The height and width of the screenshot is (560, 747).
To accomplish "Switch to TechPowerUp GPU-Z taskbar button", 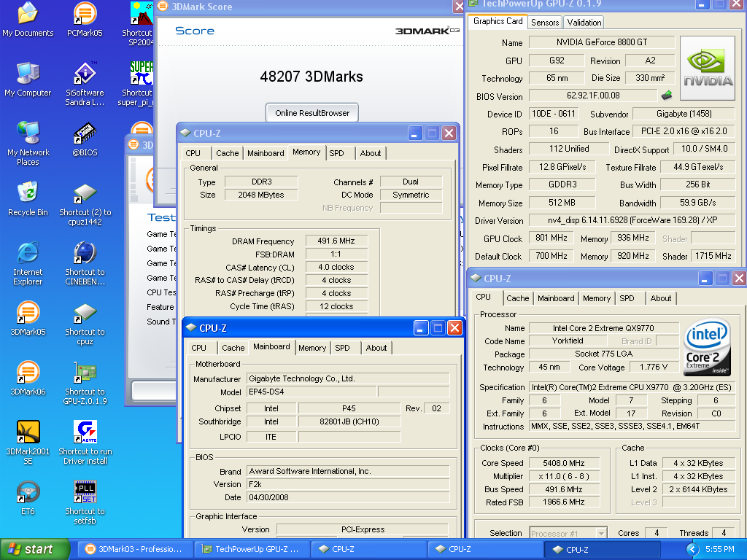I will point(252,549).
